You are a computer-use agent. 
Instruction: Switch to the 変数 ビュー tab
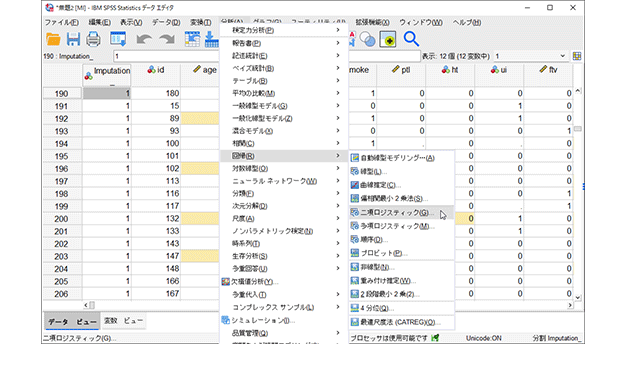pyautogui.click(x=123, y=321)
